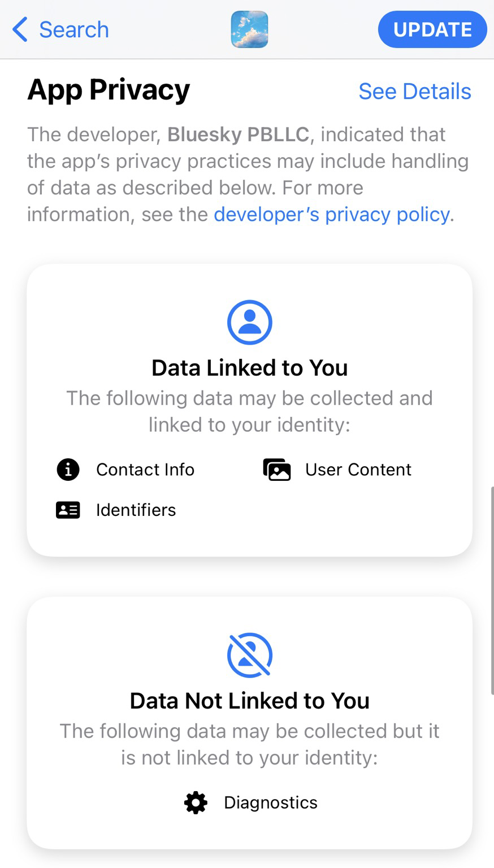Tap the Bluesky app icon thumbnail
Screen dimensions: 494x868
click(x=249, y=29)
